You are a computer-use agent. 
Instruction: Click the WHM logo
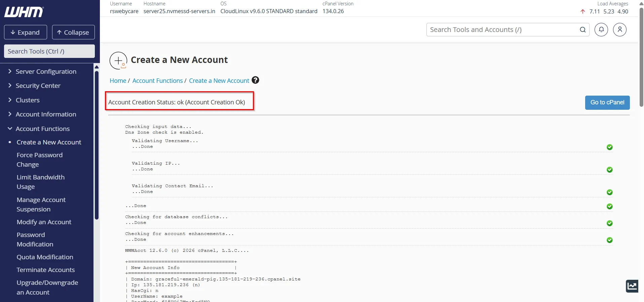point(24,12)
